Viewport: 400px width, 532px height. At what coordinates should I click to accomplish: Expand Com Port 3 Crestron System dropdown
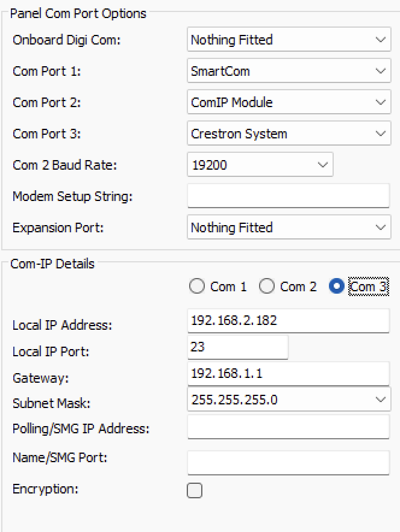[288, 134]
